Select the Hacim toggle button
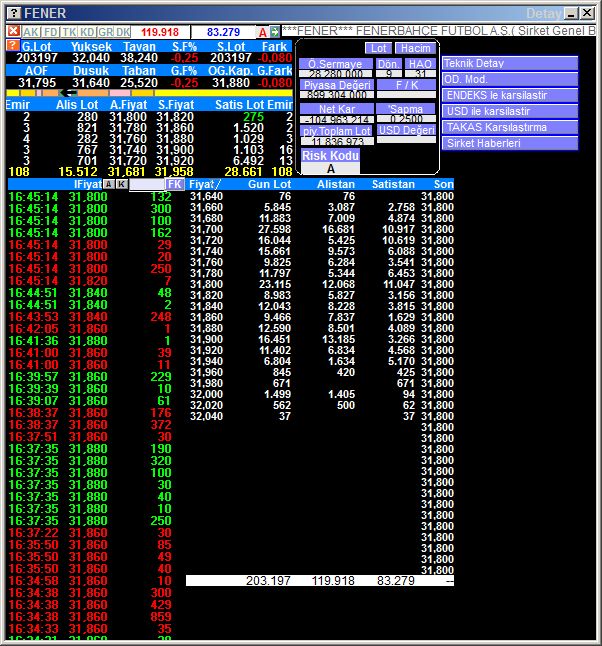This screenshot has width=602, height=646. (x=415, y=48)
